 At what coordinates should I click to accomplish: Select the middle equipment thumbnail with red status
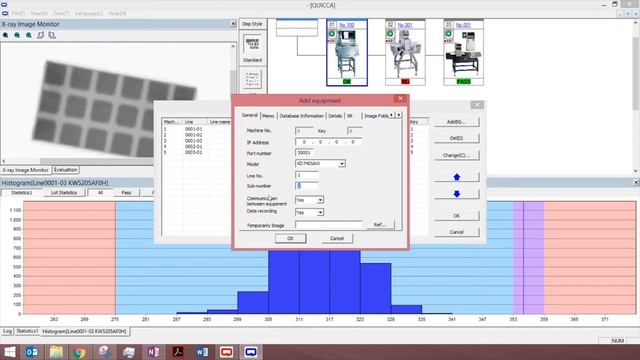(x=405, y=53)
